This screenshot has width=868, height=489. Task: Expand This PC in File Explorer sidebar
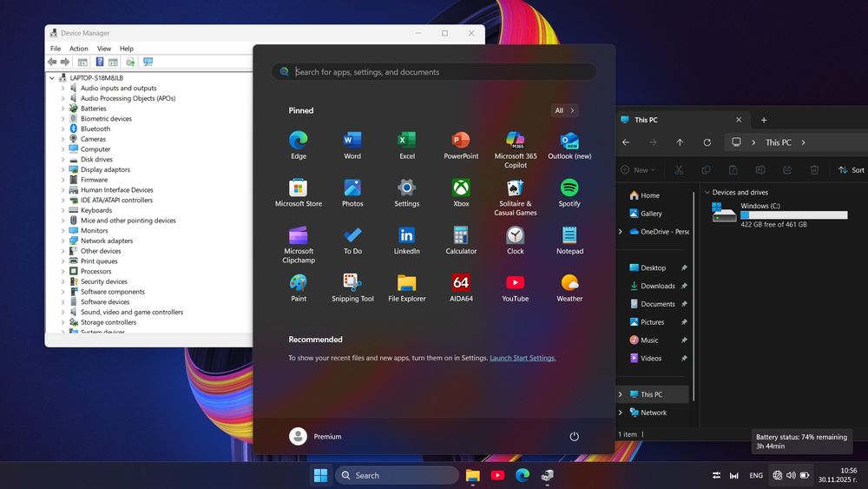tap(621, 394)
